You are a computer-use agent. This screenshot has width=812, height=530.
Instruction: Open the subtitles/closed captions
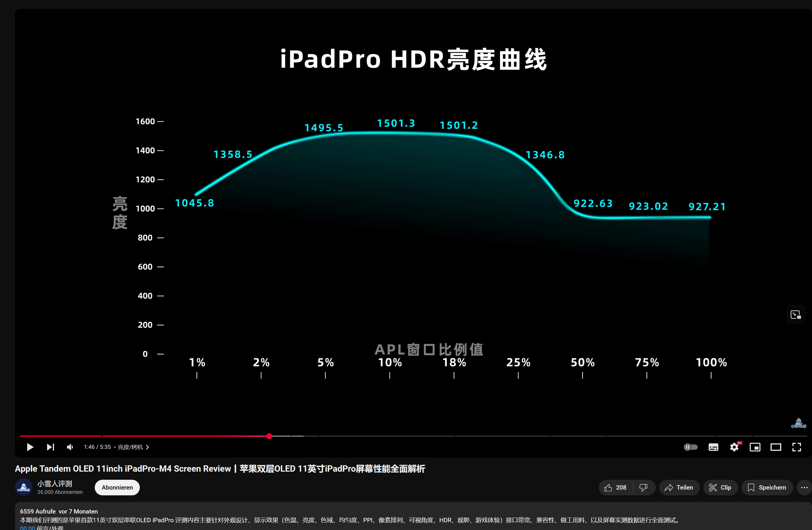tap(713, 447)
